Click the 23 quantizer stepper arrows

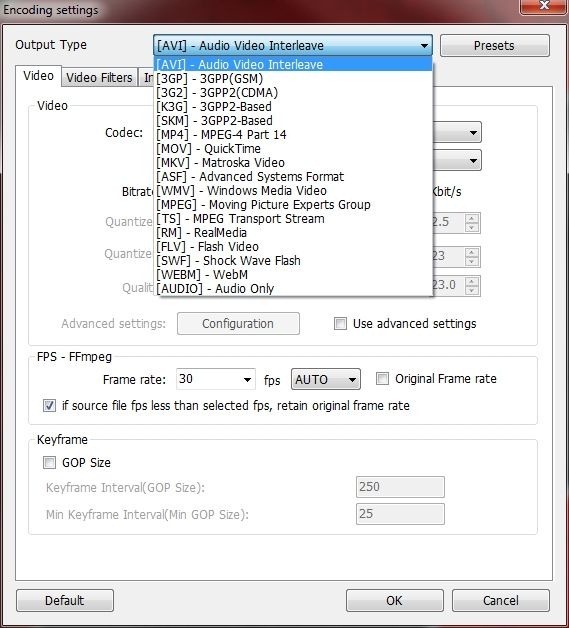click(x=472, y=257)
